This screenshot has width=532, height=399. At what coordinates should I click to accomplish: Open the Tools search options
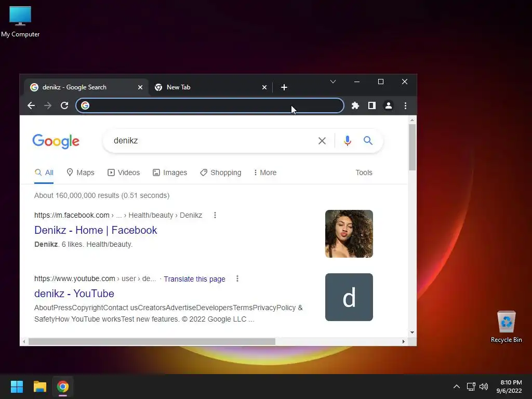364,172
